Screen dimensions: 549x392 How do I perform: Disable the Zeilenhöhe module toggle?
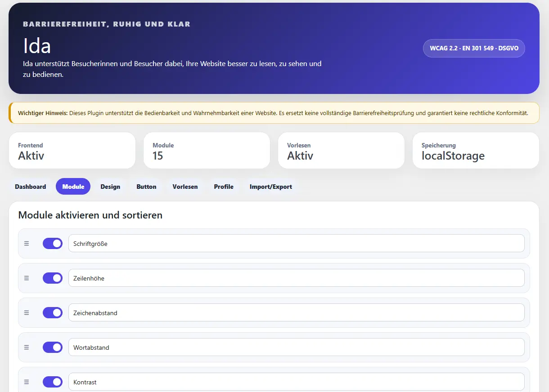(53, 278)
